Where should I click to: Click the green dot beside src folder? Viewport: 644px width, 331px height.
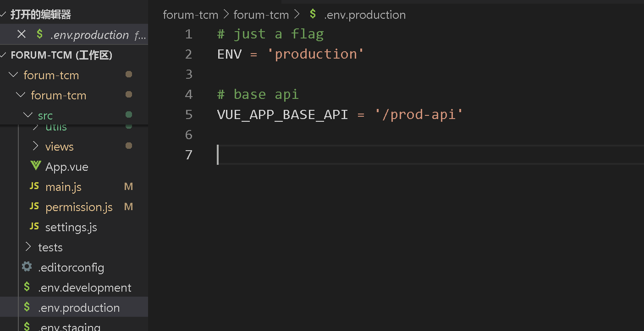pos(129,114)
